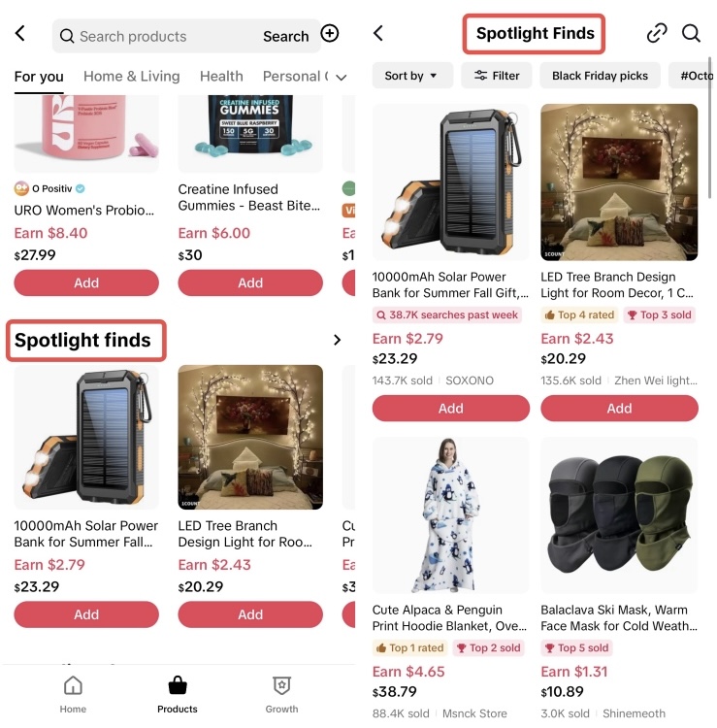Select the Black Friday picks chip

click(x=600, y=76)
